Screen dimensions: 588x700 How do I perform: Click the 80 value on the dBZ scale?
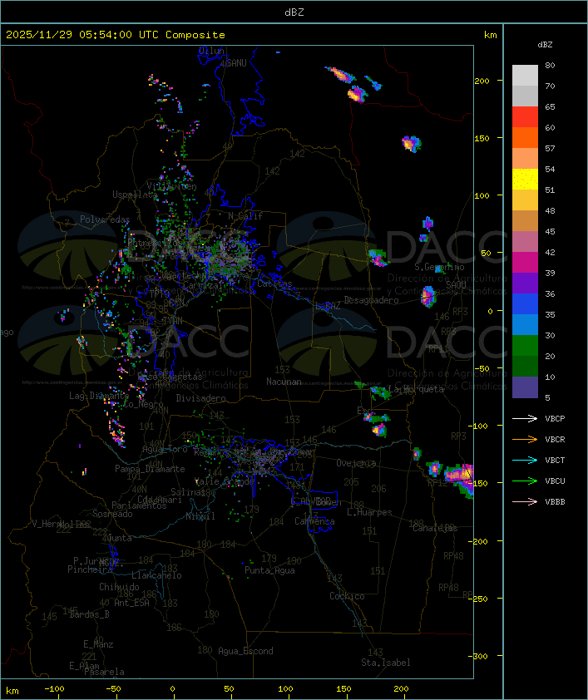[x=550, y=65]
